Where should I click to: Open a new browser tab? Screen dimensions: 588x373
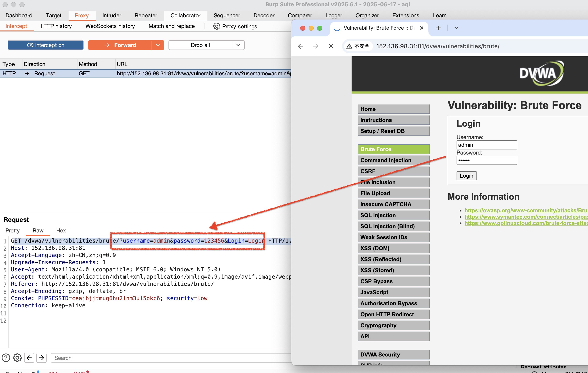click(438, 28)
